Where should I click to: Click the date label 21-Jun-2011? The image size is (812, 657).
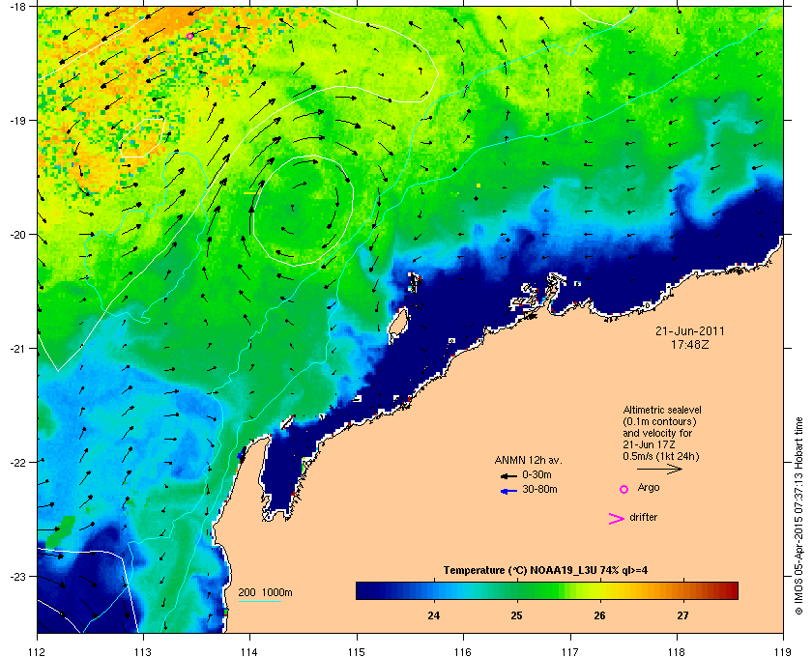pyautogui.click(x=690, y=330)
